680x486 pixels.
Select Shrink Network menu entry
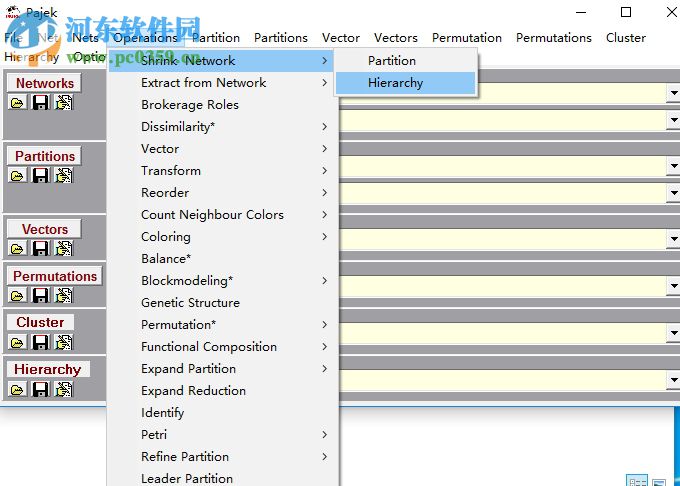(223, 61)
